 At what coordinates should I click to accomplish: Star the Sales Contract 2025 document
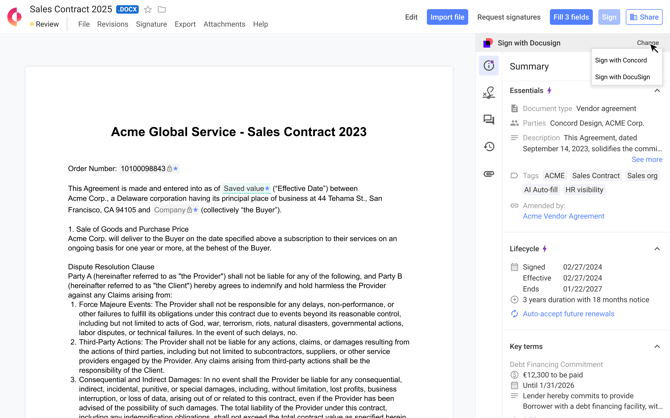[148, 9]
